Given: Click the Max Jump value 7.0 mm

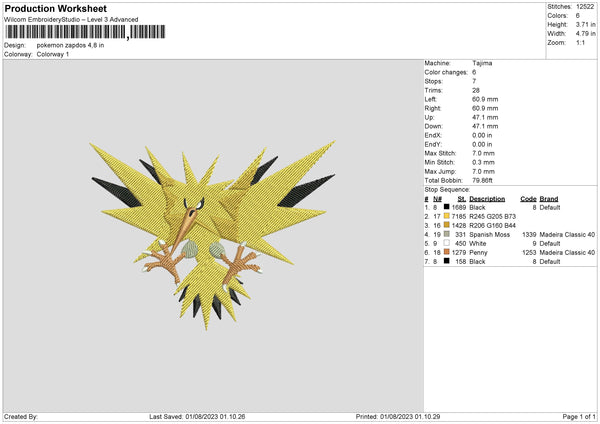Looking at the screenshot, I should coord(484,171).
